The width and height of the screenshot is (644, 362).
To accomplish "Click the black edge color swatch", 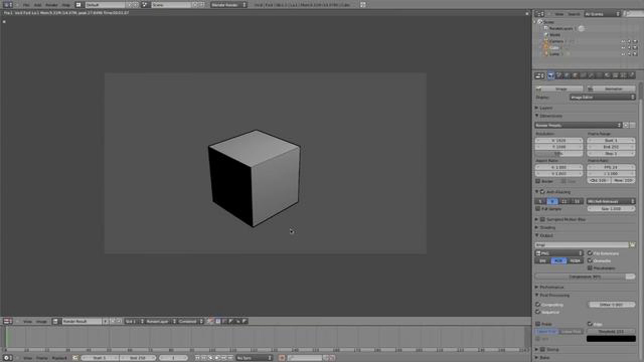I will pyautogui.click(x=611, y=339).
